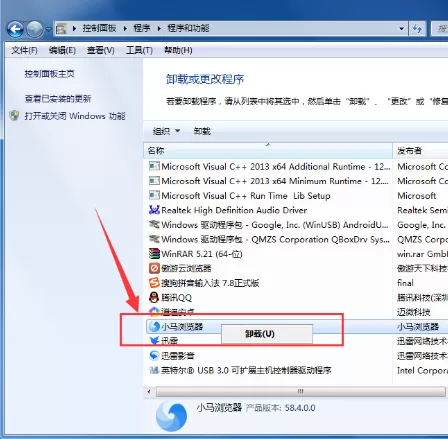Screen dimensions: 448x439
Task: Click icon of Windows 驱动程序包 QMZS row
Action: [x=154, y=239]
